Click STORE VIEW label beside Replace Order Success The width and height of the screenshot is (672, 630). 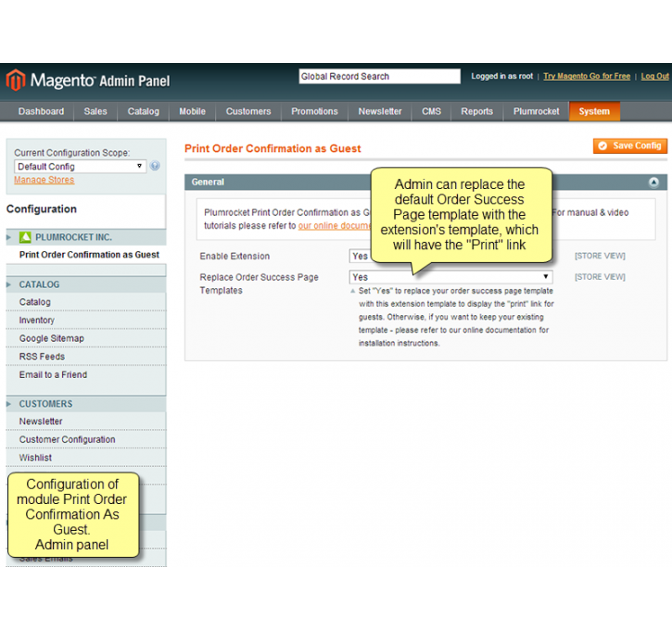600,277
